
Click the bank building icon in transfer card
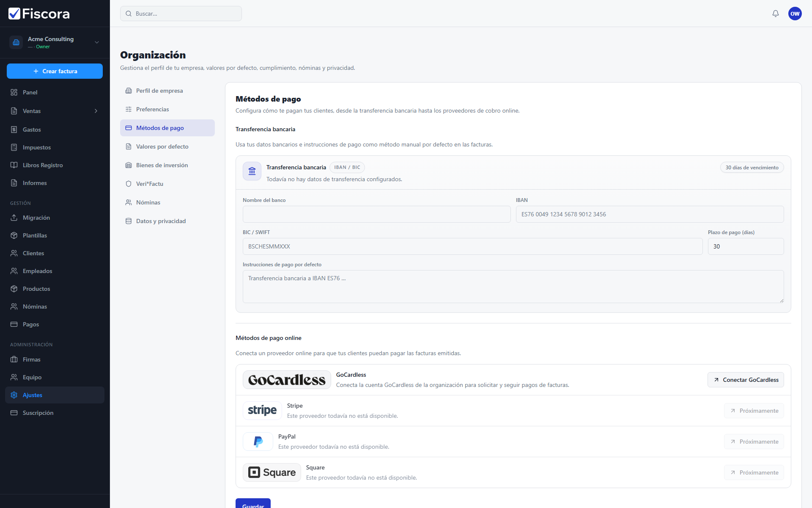[x=252, y=171]
